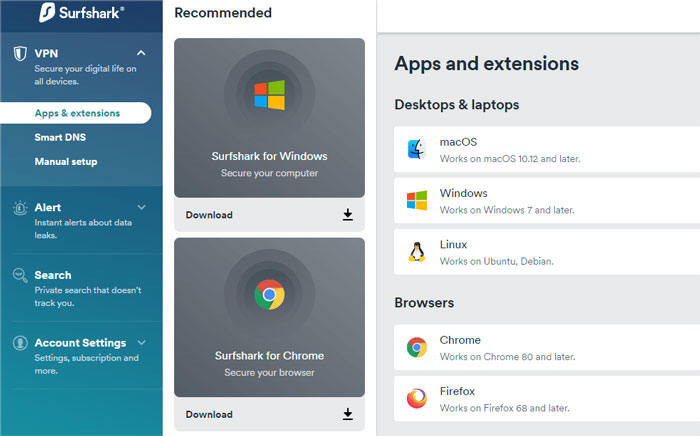Click the Browsers heading
This screenshot has height=436, width=700.
coord(424,303)
